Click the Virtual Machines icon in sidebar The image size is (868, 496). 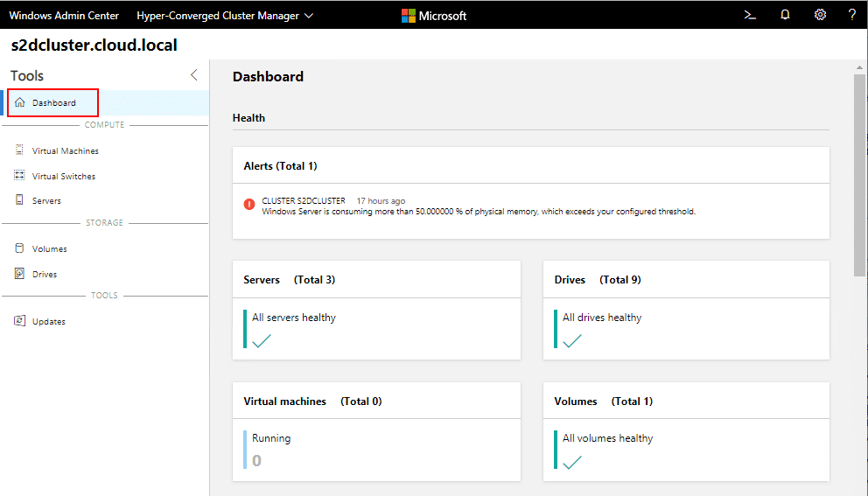tap(20, 150)
